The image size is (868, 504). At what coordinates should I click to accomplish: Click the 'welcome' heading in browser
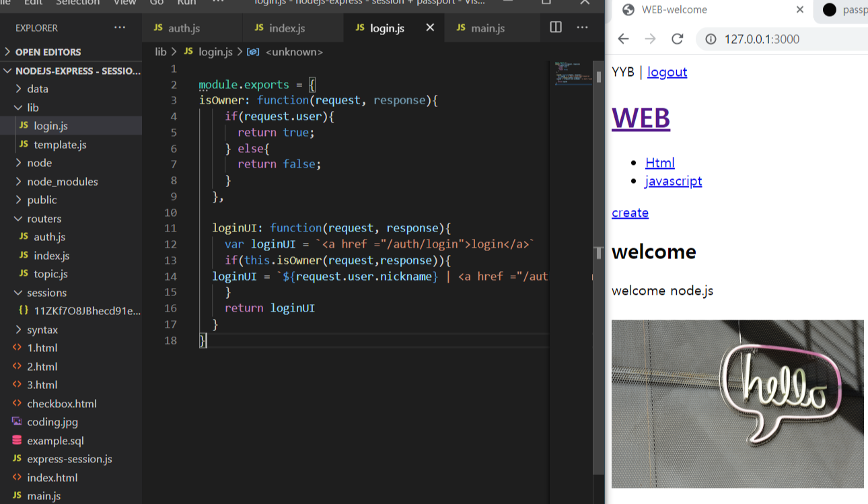coord(654,252)
